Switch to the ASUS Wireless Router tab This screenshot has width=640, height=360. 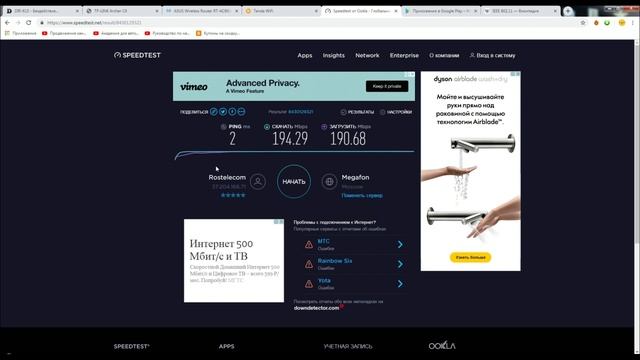(x=202, y=11)
